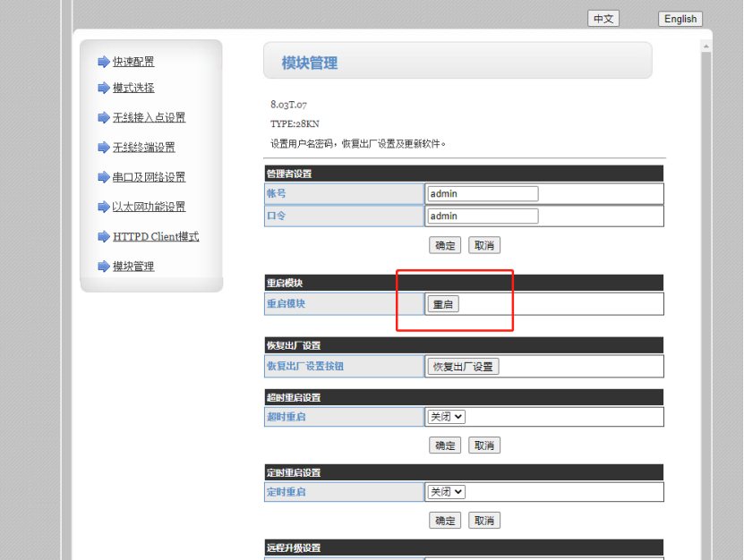Click the arrow icon beside 模式选择
The image size is (744, 560).
coord(103,88)
